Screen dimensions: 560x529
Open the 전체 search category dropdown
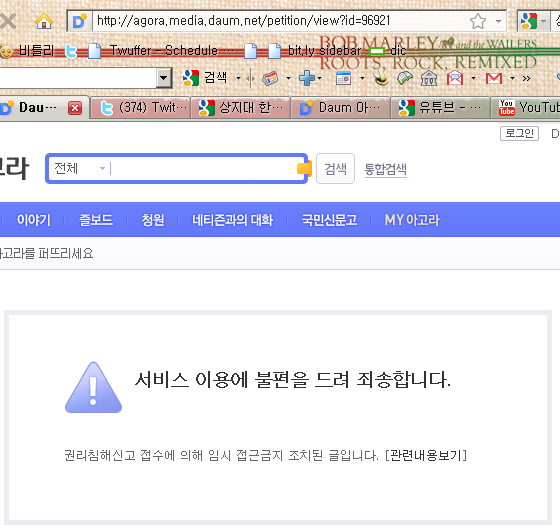click(79, 168)
